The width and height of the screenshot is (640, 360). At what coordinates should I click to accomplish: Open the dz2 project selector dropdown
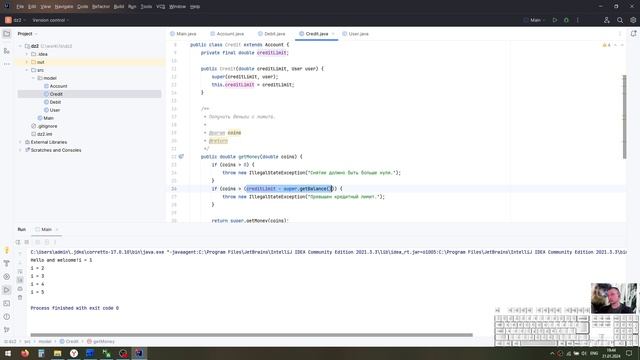point(16,20)
